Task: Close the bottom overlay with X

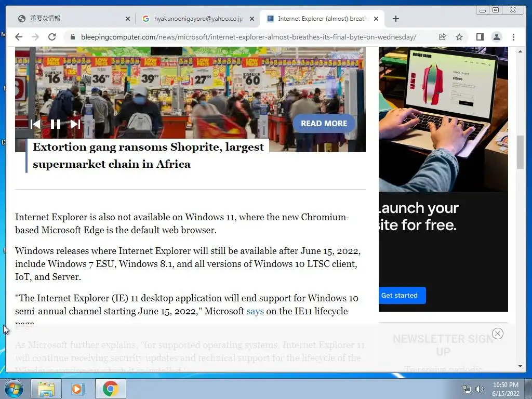Action: [x=497, y=334]
